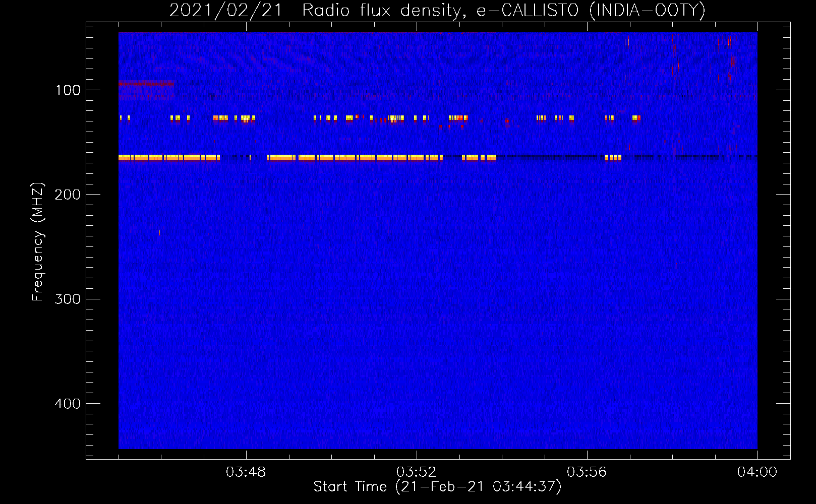816x504 pixels.
Task: Click the 400 frequency tick label
Action: [68, 404]
